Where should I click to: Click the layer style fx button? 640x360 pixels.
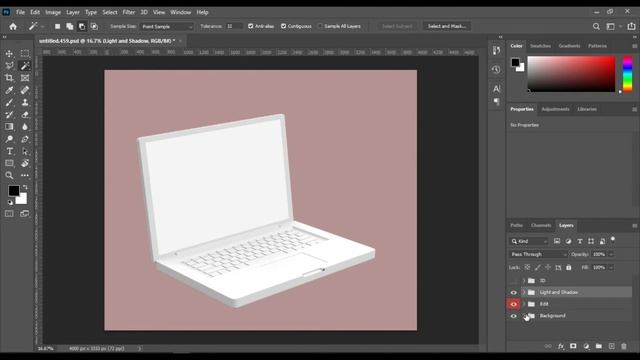[x=561, y=346]
